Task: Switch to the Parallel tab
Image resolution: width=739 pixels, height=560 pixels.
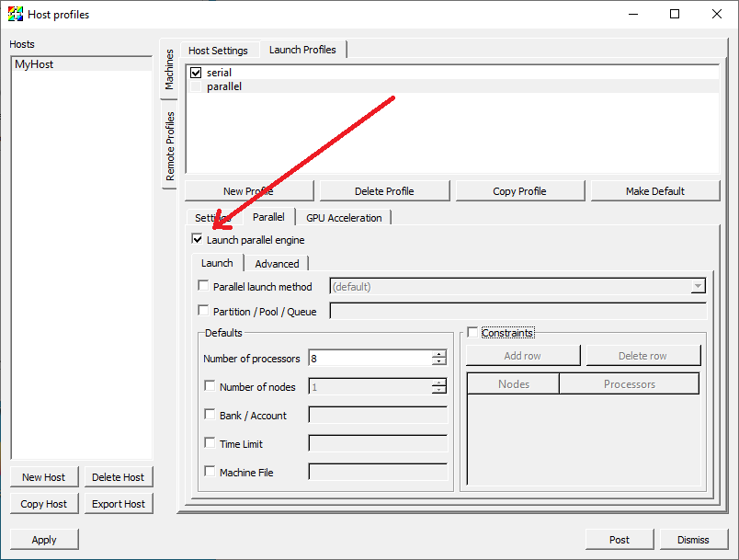Action: (268, 217)
